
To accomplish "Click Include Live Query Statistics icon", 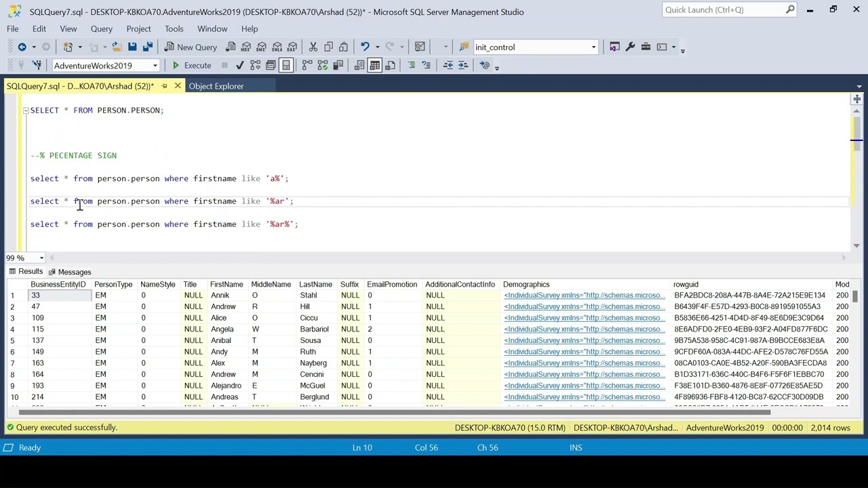I will 323,65.
